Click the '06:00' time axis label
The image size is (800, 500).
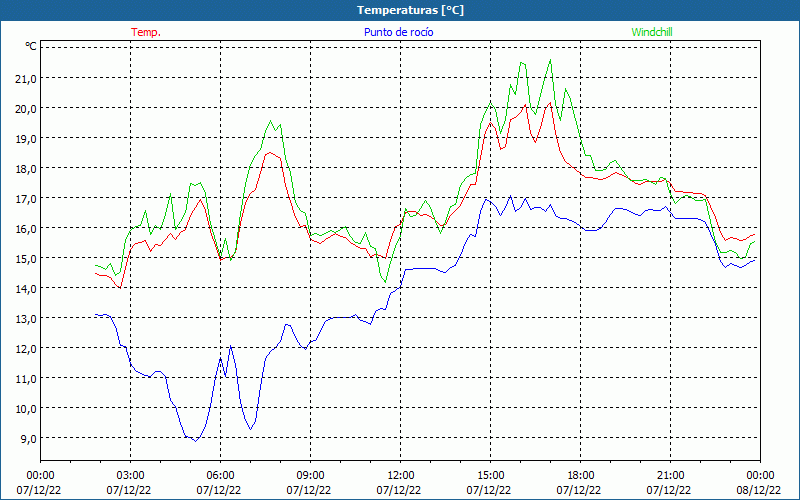point(220,476)
